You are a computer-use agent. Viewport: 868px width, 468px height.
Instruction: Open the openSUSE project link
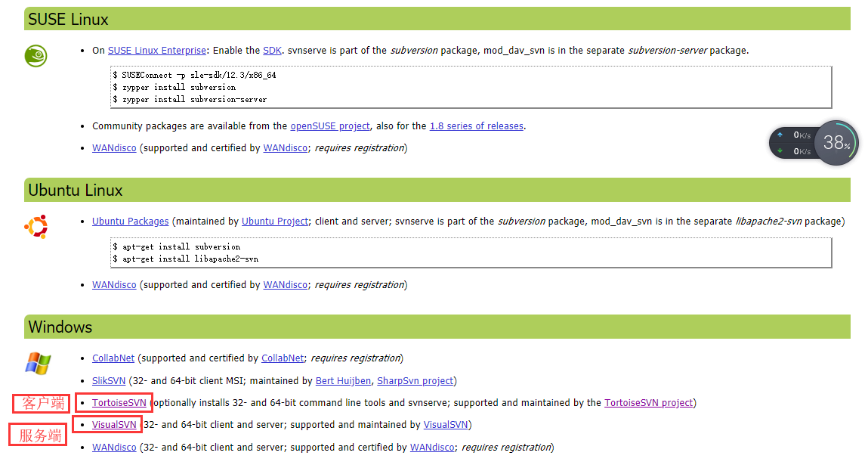click(330, 126)
